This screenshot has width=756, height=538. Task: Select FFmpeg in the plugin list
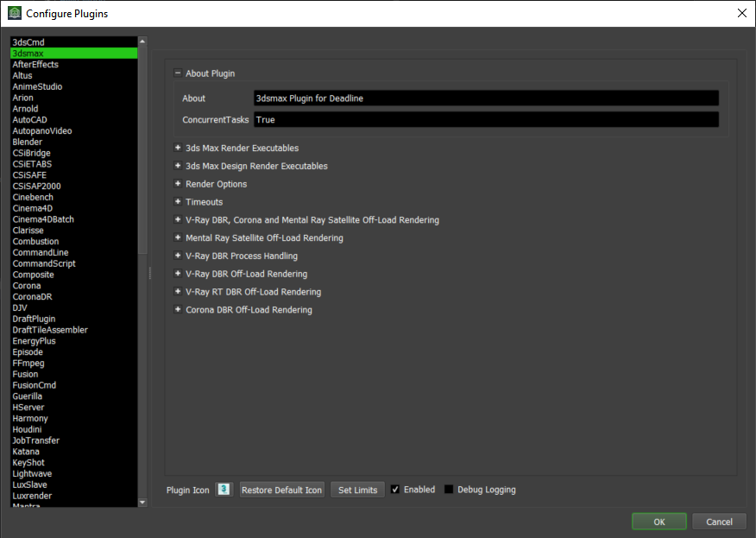pos(73,363)
